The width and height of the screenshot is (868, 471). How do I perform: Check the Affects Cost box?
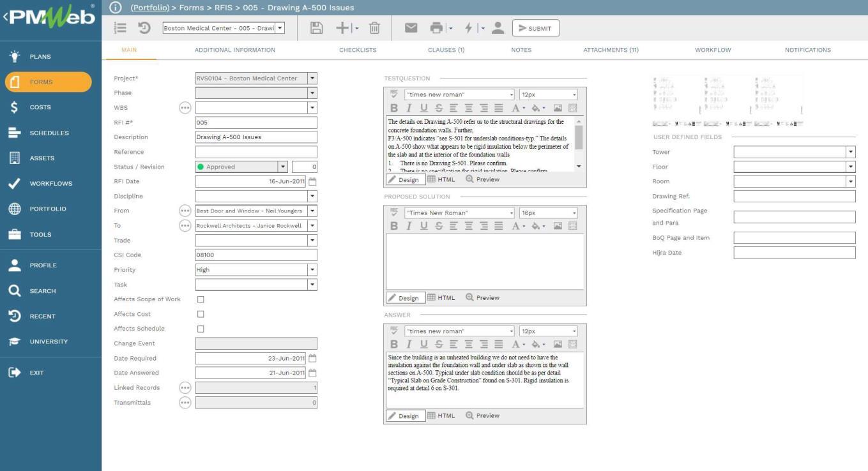point(201,314)
